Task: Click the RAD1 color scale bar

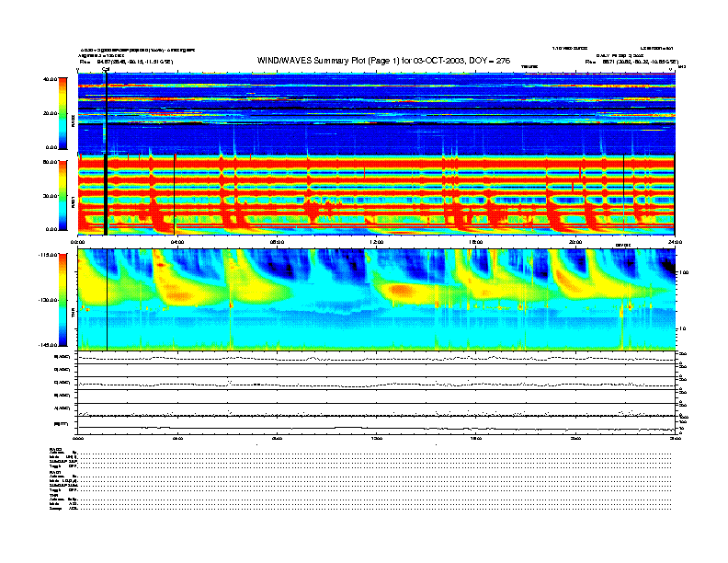Action: [63, 195]
